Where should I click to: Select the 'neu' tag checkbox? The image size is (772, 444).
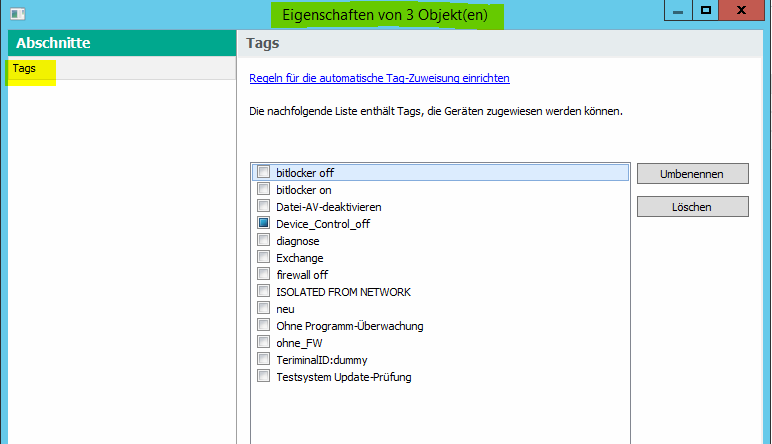[264, 309]
